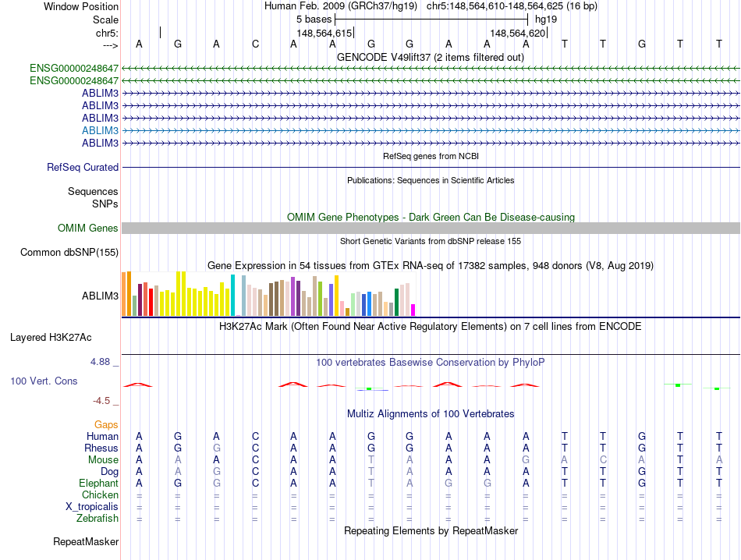
Task: Select the X_tropicalis alignment row label
Action: [92, 507]
